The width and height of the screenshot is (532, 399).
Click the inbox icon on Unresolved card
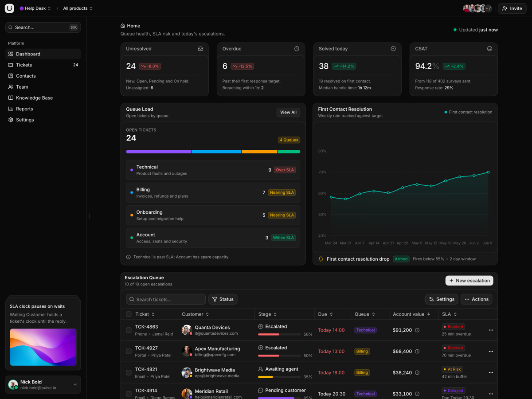coord(200,49)
